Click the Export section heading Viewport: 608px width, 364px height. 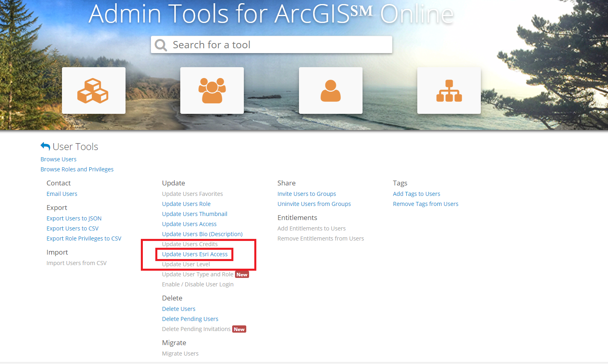[x=57, y=208]
